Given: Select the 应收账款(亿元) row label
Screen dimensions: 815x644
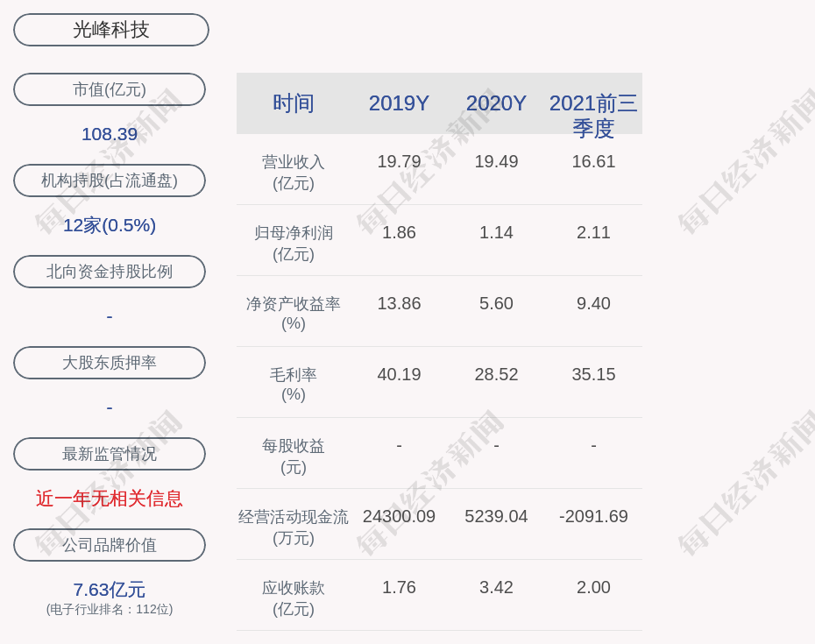Looking at the screenshot, I should tap(294, 598).
